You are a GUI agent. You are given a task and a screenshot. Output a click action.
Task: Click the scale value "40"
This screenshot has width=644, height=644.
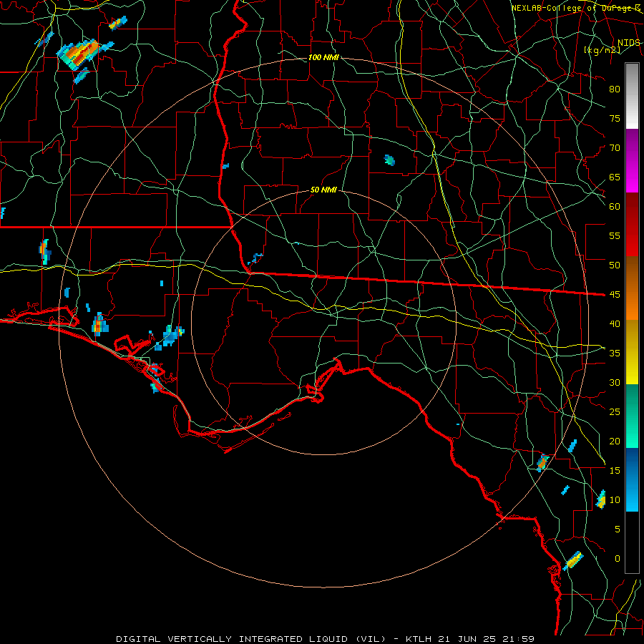point(615,324)
